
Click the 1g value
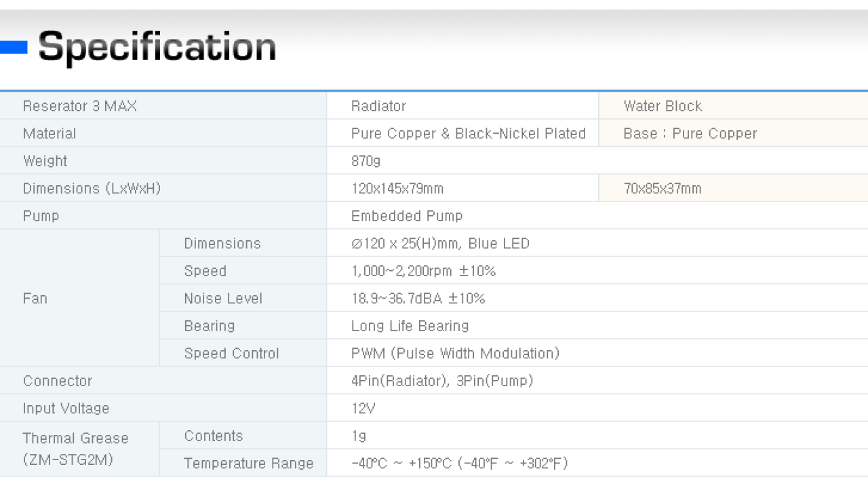(359, 436)
